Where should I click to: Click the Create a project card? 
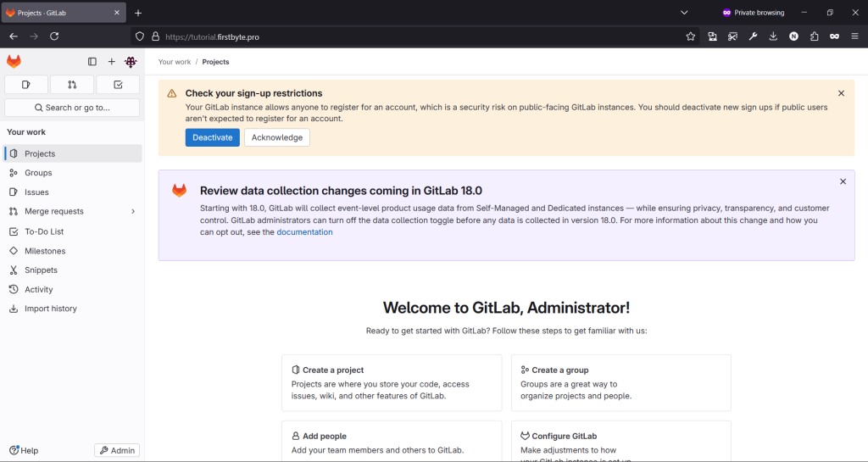click(392, 383)
